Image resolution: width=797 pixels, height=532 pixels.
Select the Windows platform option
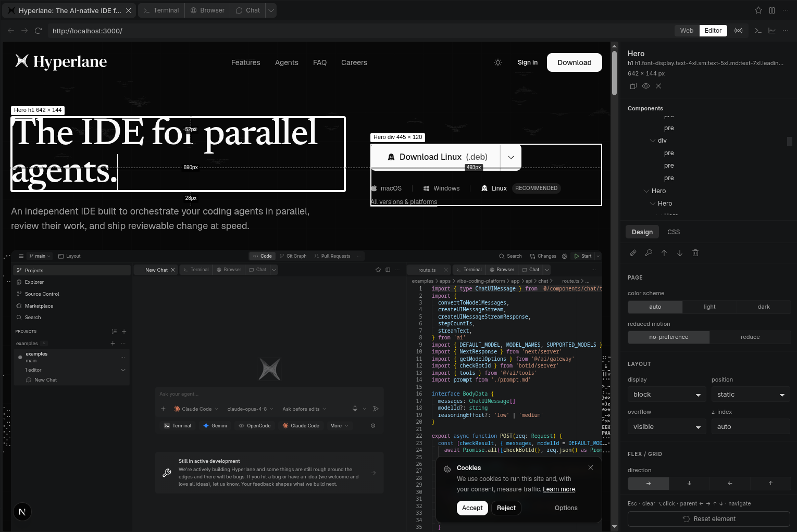pos(441,188)
